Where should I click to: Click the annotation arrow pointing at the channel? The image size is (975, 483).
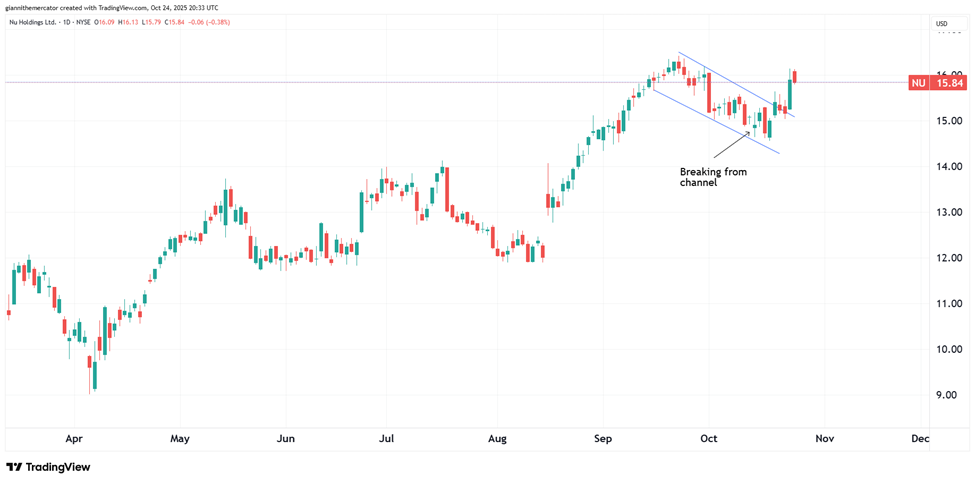pyautogui.click(x=732, y=143)
